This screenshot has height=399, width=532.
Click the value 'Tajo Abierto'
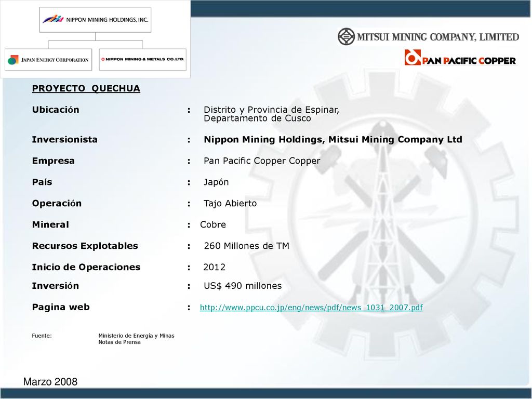tap(230, 203)
